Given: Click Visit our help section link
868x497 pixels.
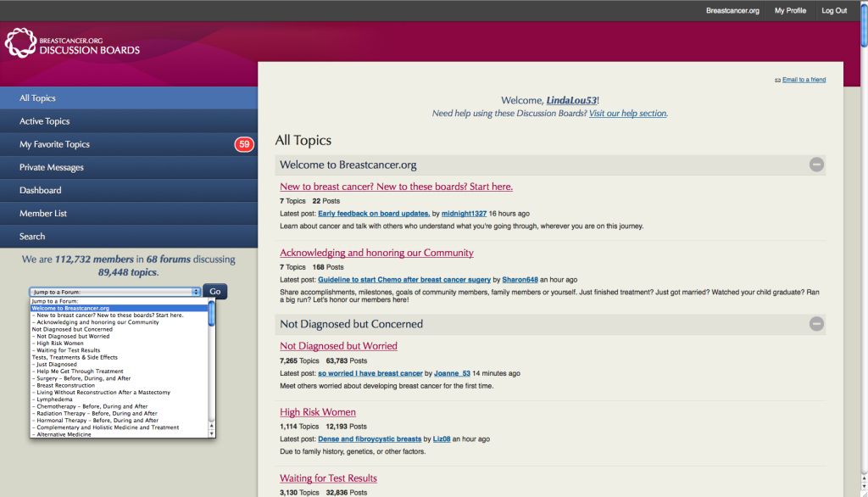Looking at the screenshot, I should pyautogui.click(x=628, y=113).
